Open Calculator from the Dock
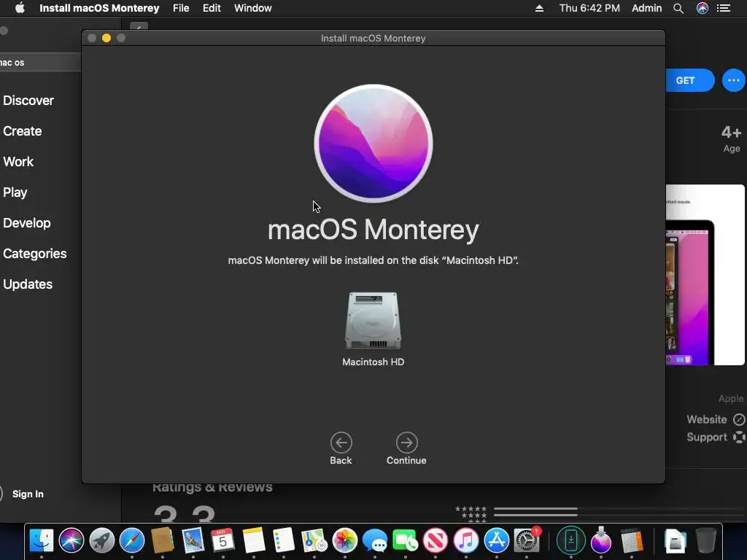The width and height of the screenshot is (747, 560). pyautogui.click(x=632, y=540)
